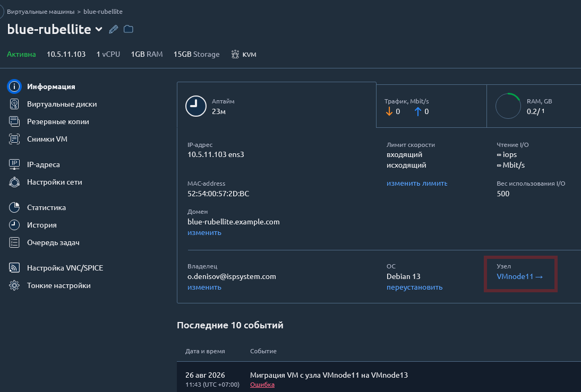Open the Очередь задач menu item
The height and width of the screenshot is (392, 581).
(x=53, y=242)
